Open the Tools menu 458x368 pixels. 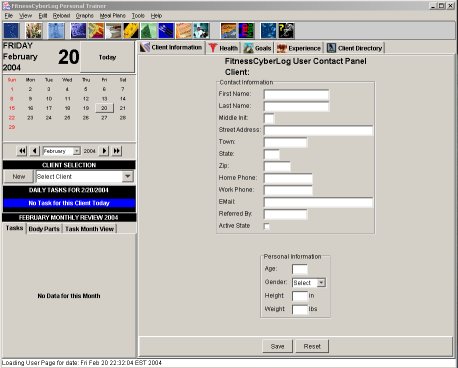[138, 16]
